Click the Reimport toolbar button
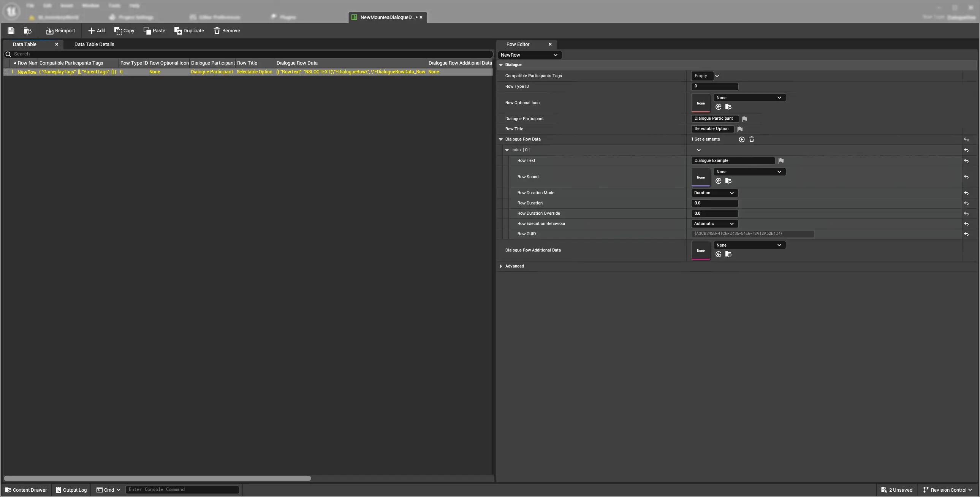Viewport: 980px width, 497px height. click(x=60, y=31)
